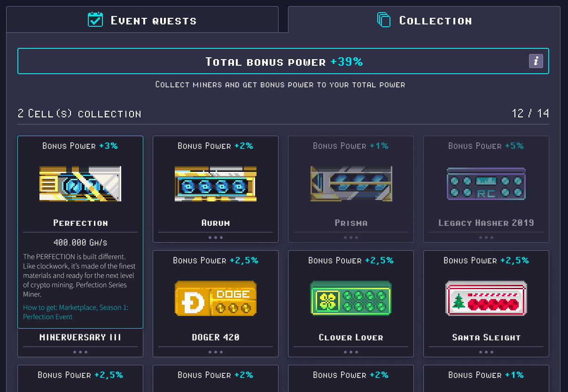Open the info icon next to Total bonus power
Image resolution: width=568 pixels, height=392 pixels.
(536, 61)
